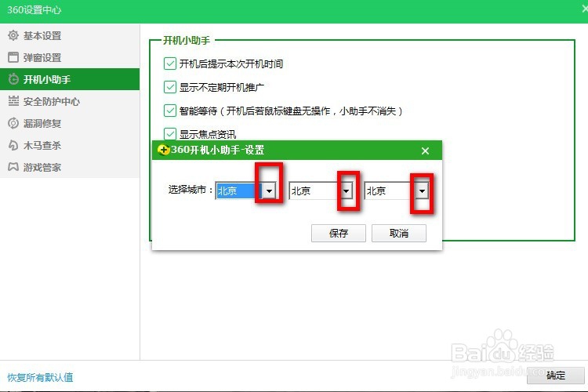Open 游戏管家 settings
This screenshot has height=392, width=588.
(70, 167)
